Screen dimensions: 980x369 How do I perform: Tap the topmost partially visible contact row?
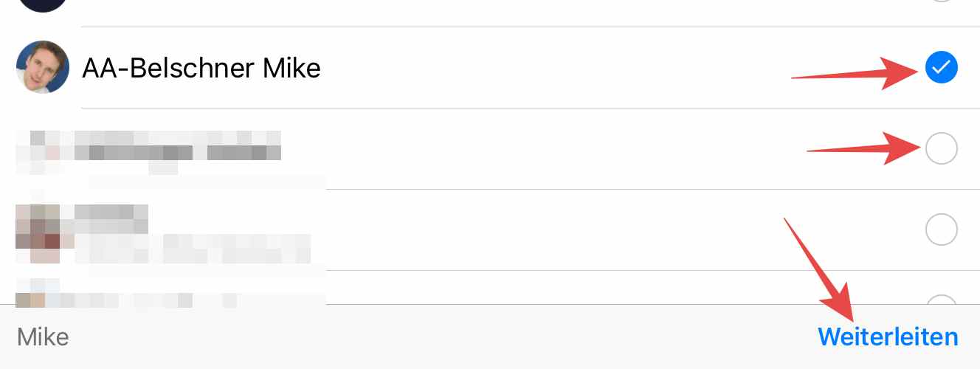pyautogui.click(x=490, y=13)
